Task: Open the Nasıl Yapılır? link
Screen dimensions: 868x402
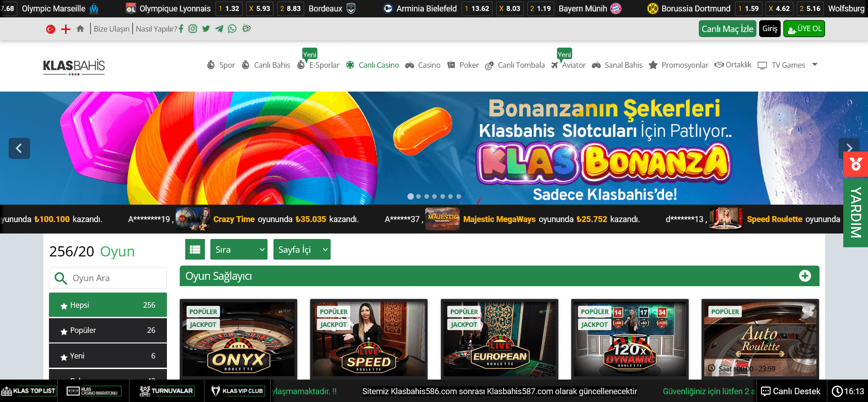Action: 156,29
